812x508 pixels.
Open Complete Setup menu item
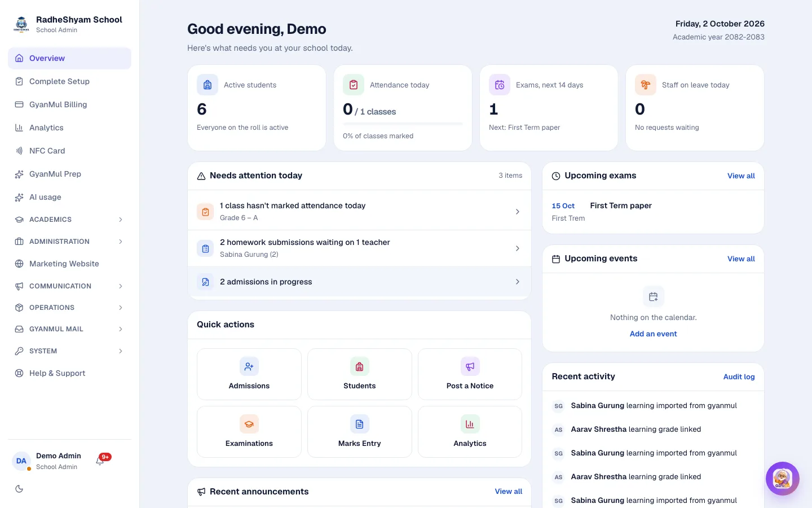pos(69,81)
